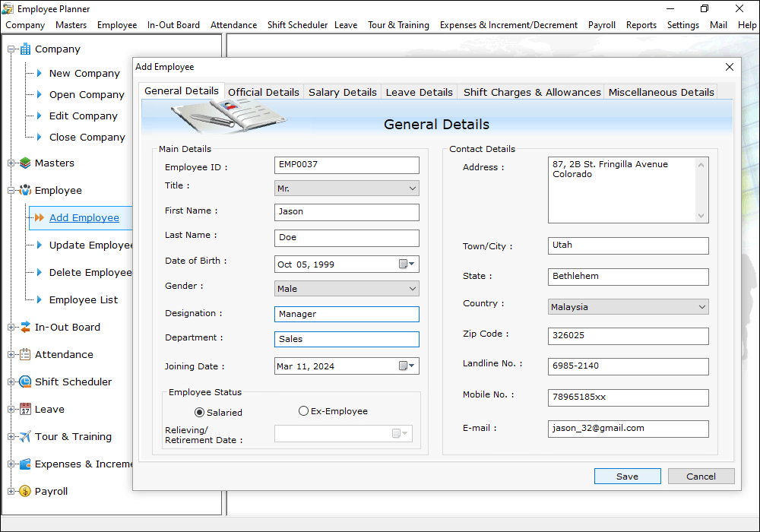Click double-arrow icon beside Add Employee
The height and width of the screenshot is (532, 760).
click(x=40, y=217)
